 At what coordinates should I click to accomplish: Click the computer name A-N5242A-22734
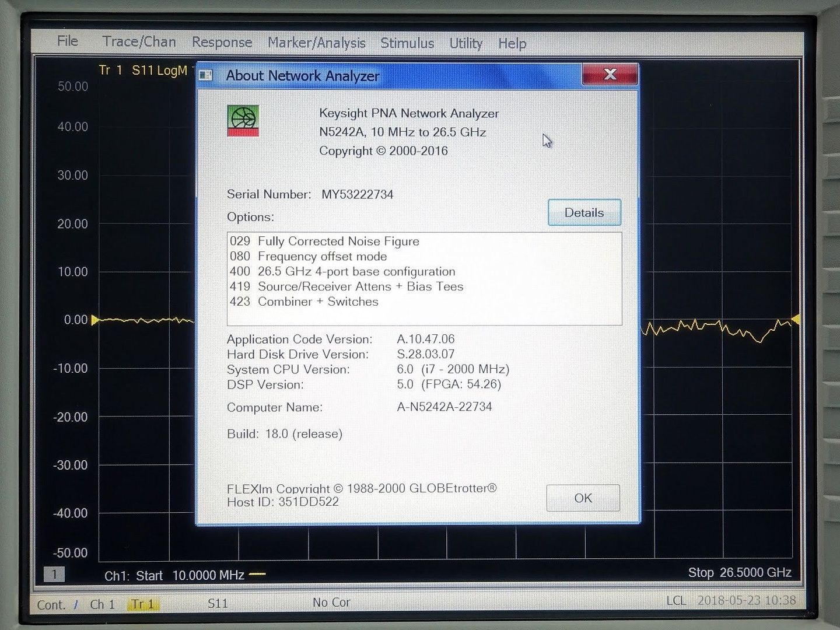(444, 407)
